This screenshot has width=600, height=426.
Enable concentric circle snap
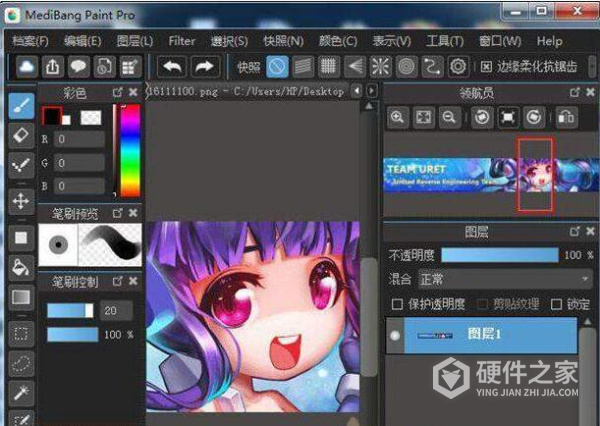coord(406,67)
